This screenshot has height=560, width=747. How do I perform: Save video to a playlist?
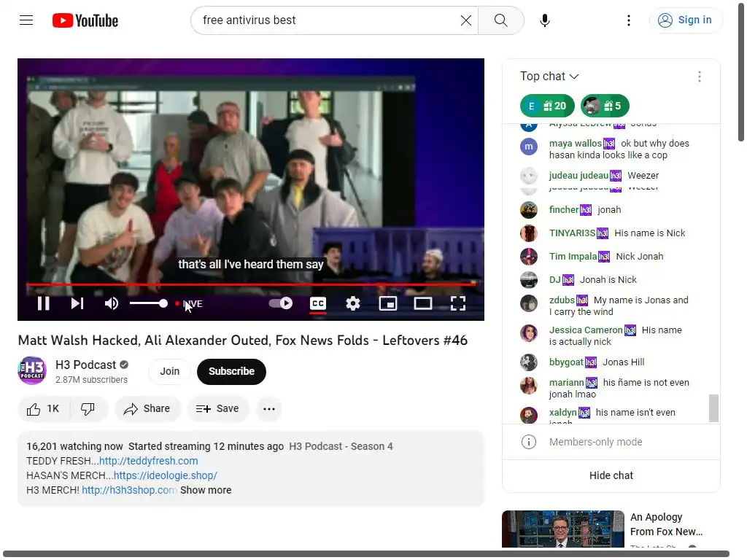pos(217,408)
